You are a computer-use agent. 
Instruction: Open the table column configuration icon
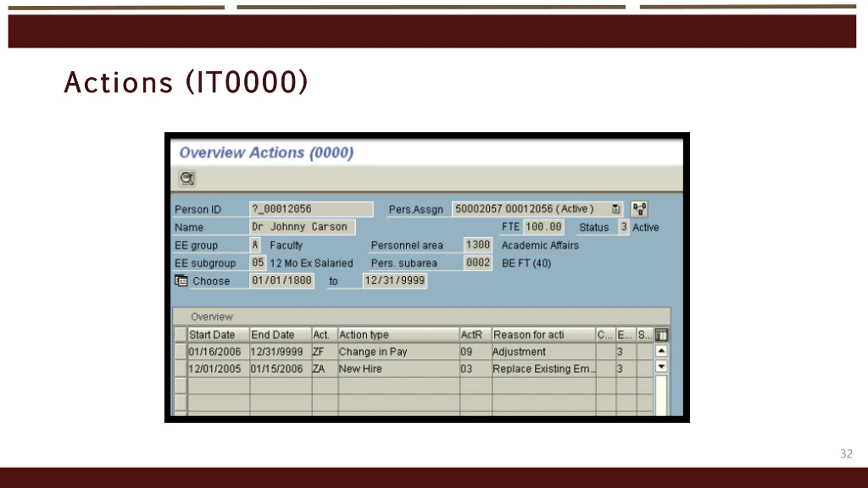pos(661,335)
